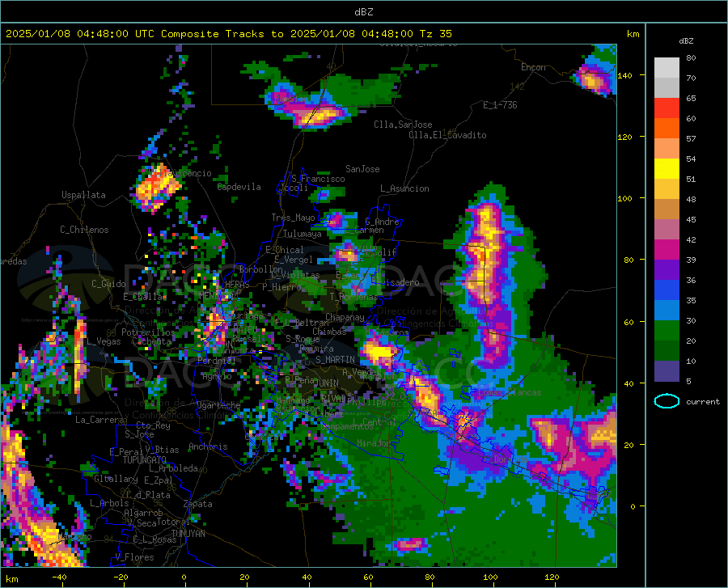Viewport: 728px width, 588px height.
Task: Click the 'Clla.SanJose' label
Action: point(403,125)
